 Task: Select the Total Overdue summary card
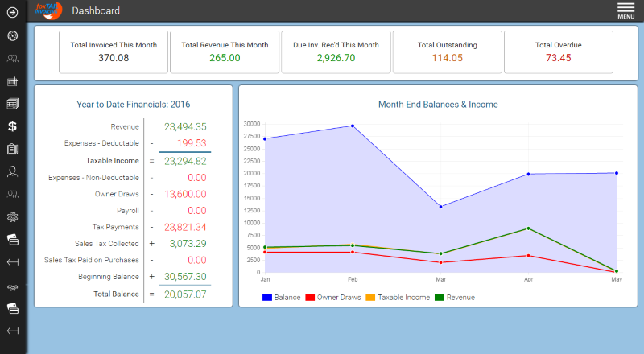558,52
